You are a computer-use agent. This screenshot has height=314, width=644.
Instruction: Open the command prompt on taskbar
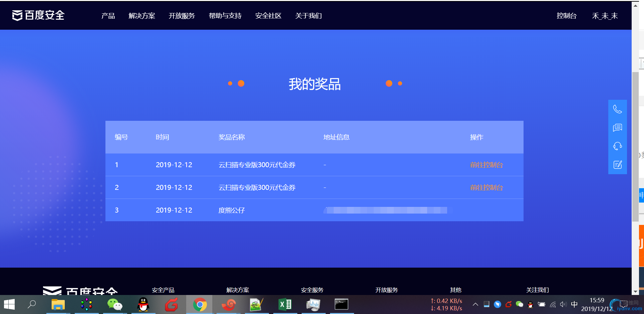[342, 304]
